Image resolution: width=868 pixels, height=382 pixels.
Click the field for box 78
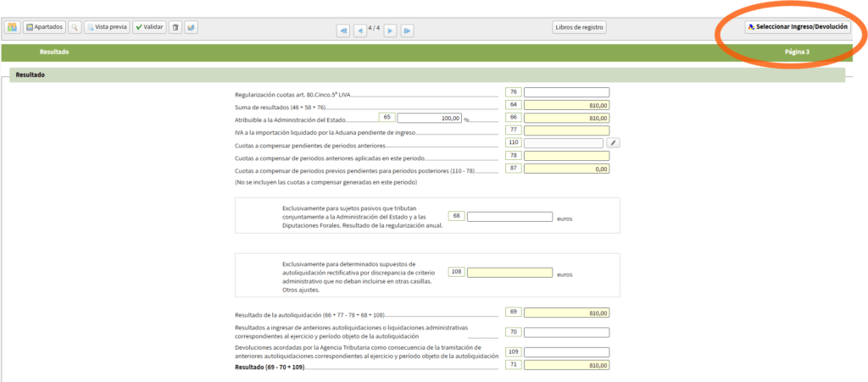(x=566, y=156)
